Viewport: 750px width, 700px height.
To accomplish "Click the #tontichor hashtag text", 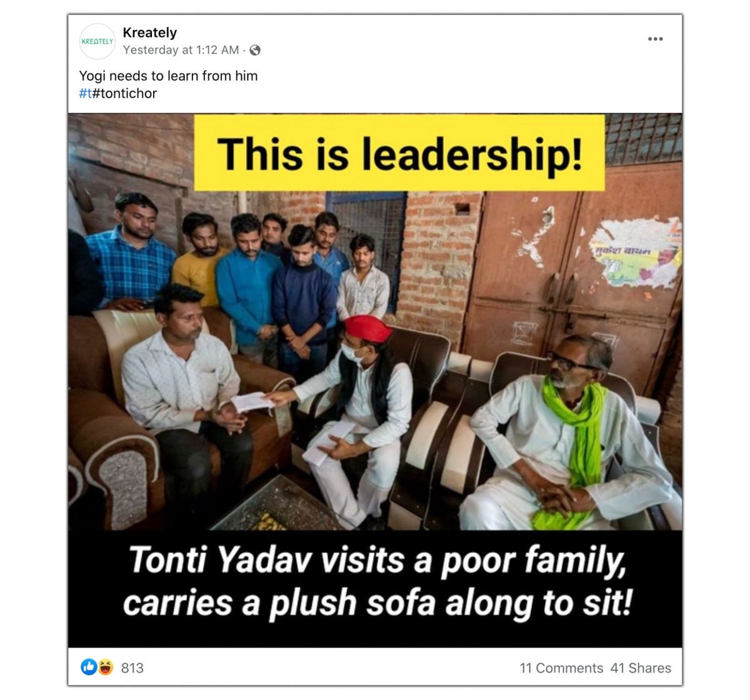I will (x=124, y=94).
